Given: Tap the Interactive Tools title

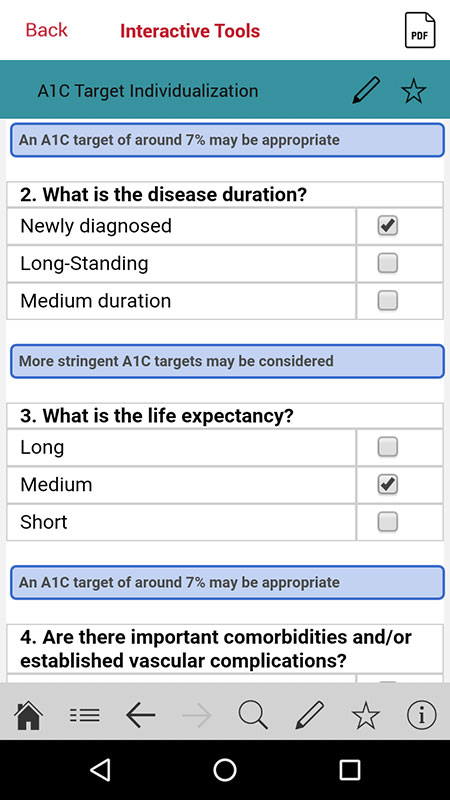Looking at the screenshot, I should point(190,31).
